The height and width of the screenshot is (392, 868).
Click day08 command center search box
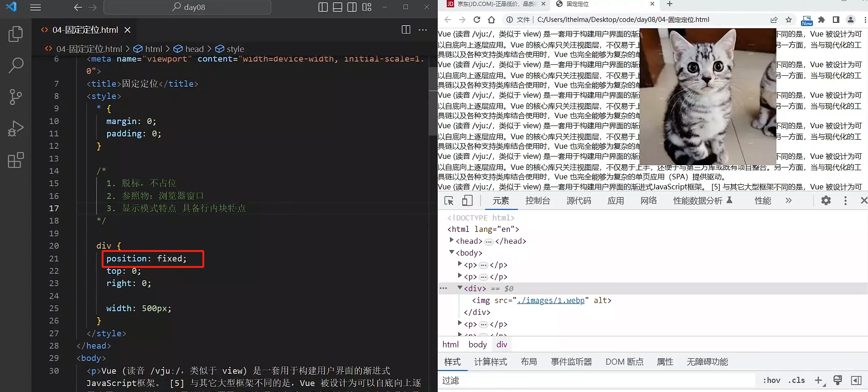tap(187, 7)
